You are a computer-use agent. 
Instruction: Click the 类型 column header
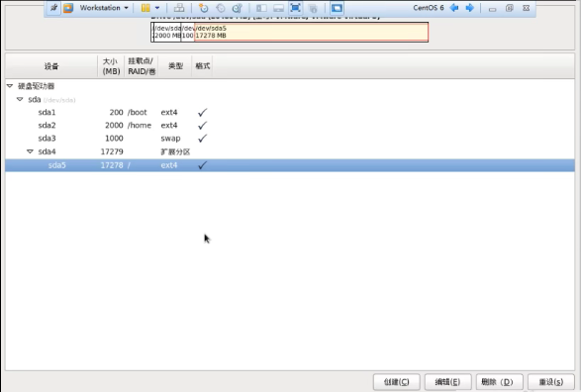pos(175,66)
